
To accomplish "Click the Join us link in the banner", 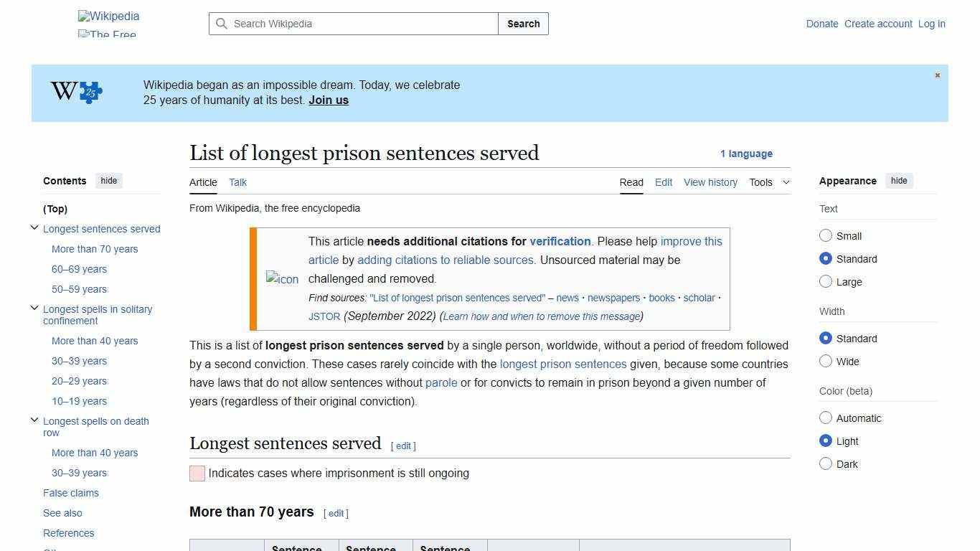I will click(x=328, y=100).
